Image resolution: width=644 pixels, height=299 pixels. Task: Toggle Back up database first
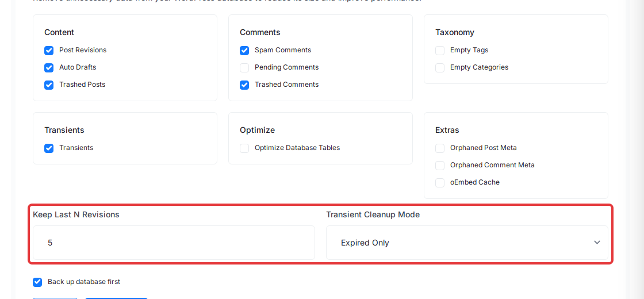coord(37,282)
